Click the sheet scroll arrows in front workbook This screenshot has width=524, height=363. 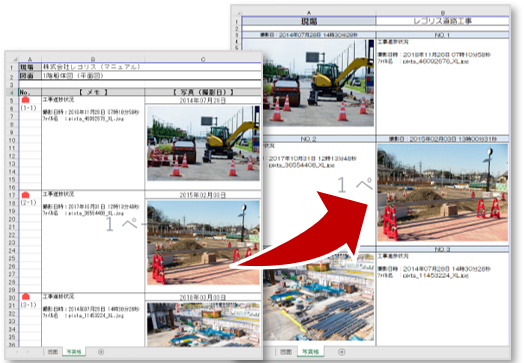point(22,352)
